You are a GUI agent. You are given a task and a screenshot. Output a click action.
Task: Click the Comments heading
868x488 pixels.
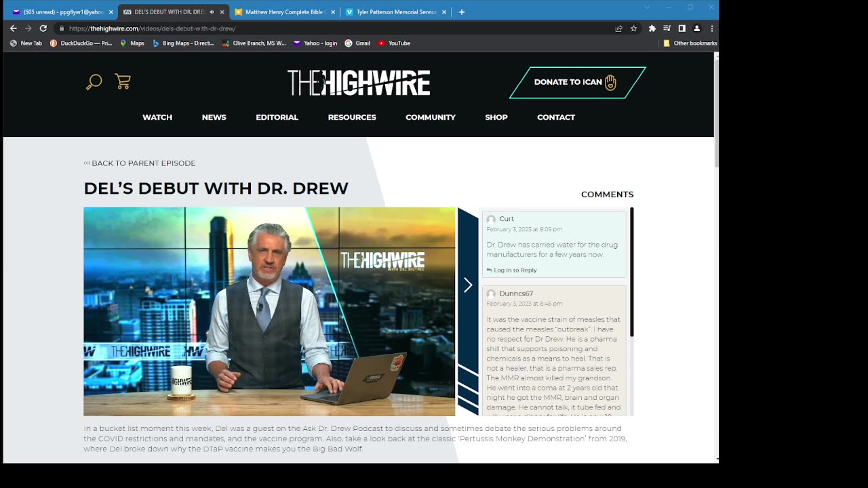(x=607, y=195)
